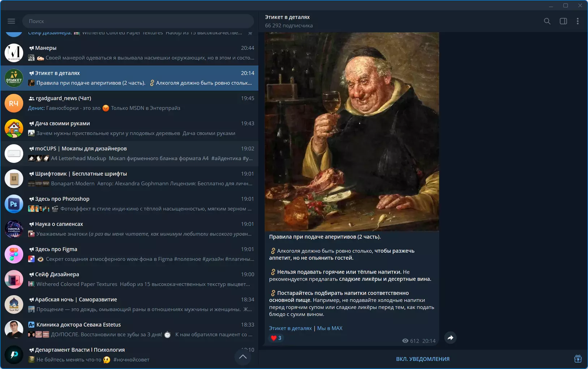The image size is (588, 369).
Task: Forward the post with share arrow
Action: (450, 338)
